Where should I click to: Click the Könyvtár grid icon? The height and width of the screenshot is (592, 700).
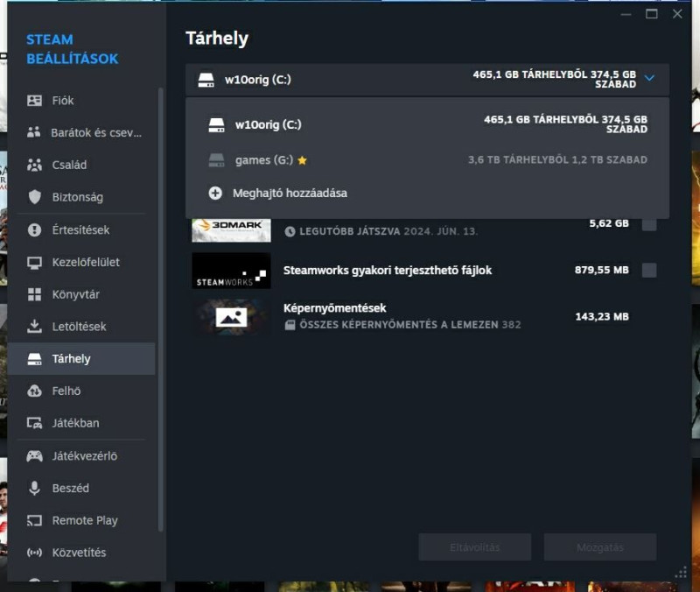(34, 294)
